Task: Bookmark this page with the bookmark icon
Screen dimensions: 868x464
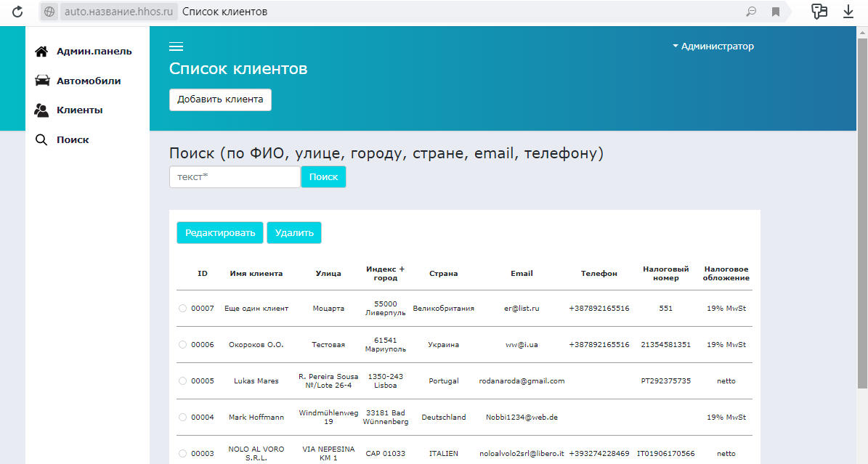Action: pos(776,12)
